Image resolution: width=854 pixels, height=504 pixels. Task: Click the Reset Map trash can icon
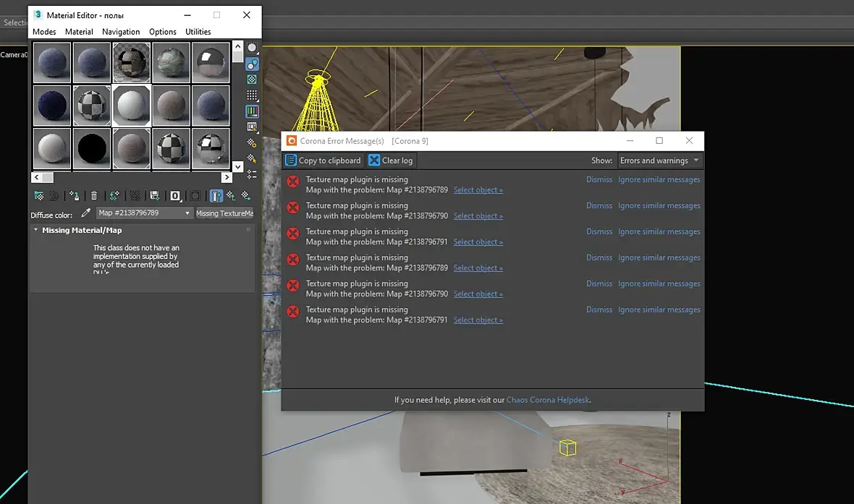(x=93, y=196)
